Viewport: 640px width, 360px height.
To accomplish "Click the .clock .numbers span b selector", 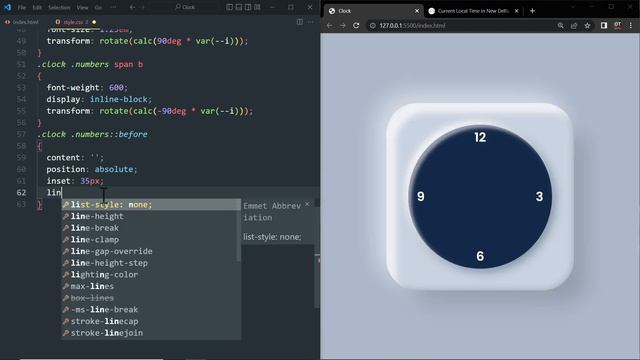I will [x=90, y=64].
